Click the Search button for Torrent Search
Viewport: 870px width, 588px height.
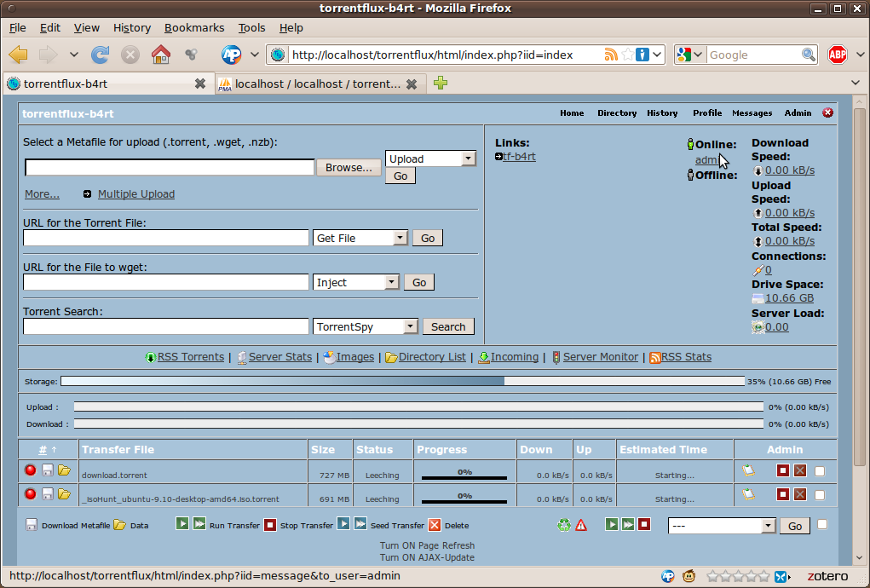(448, 326)
